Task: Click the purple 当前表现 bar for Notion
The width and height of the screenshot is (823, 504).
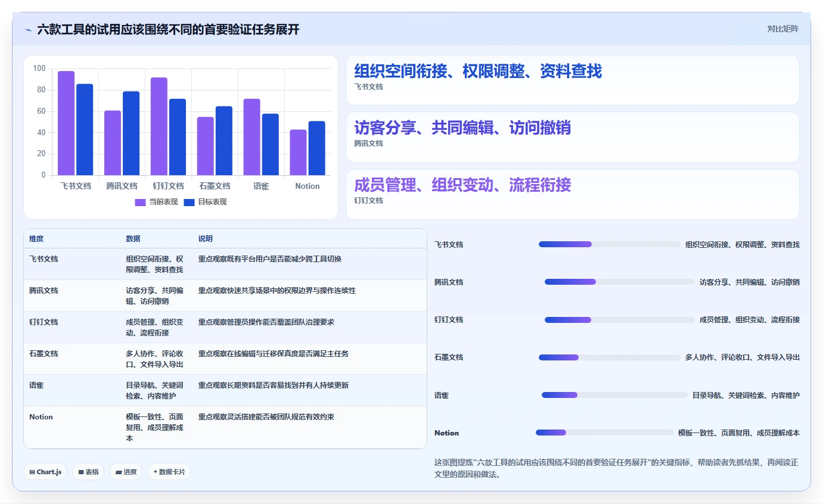Action: (x=299, y=153)
